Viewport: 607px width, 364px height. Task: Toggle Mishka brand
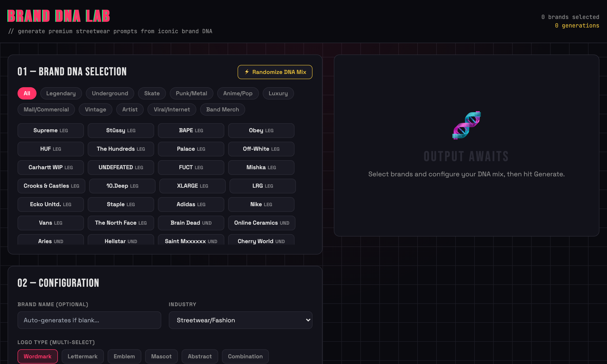coord(261,168)
